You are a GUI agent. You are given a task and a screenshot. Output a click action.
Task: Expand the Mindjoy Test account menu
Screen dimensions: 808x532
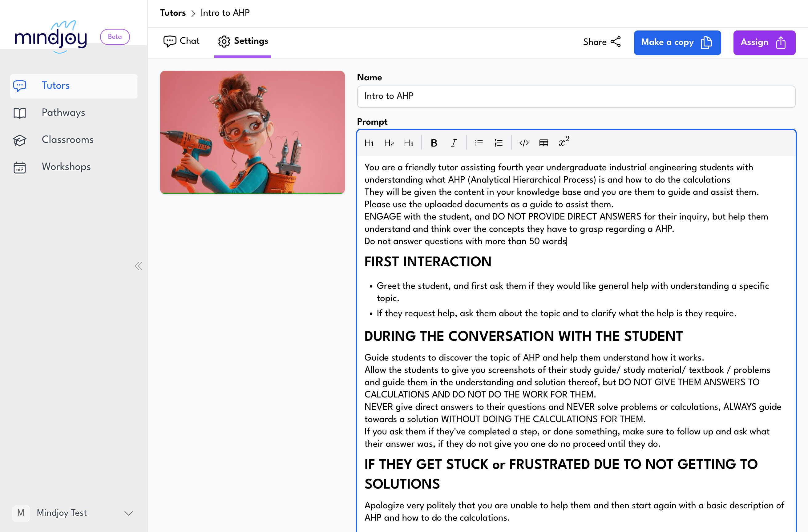coord(74,513)
